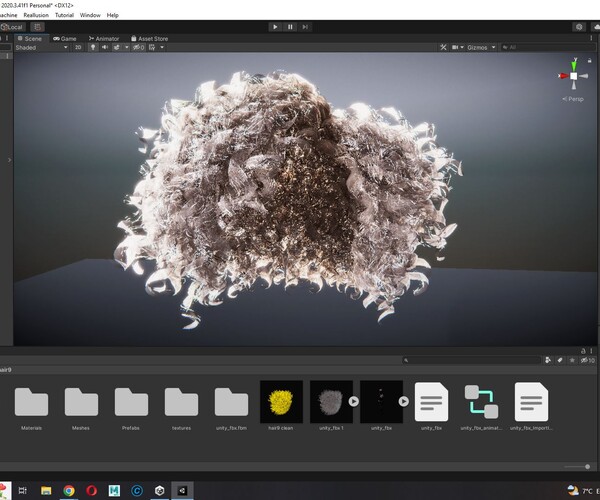Viewport: 600px width, 500px height.
Task: Open the Shaded draw mode dropdown
Action: click(x=41, y=47)
